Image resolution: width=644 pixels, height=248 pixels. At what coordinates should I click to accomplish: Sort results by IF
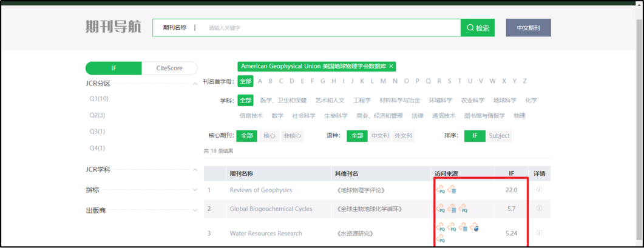coord(475,135)
